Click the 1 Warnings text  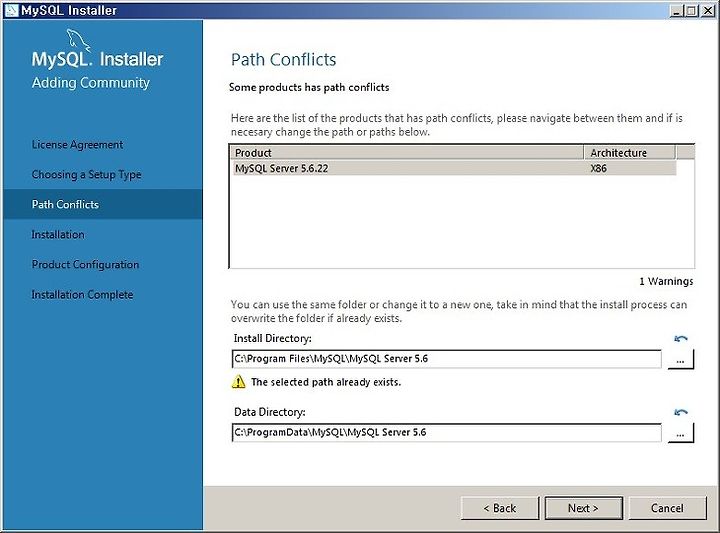click(666, 281)
